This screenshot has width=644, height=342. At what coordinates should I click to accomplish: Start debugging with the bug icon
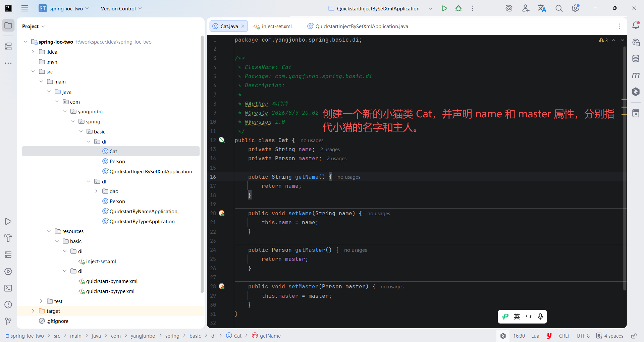pos(459,8)
